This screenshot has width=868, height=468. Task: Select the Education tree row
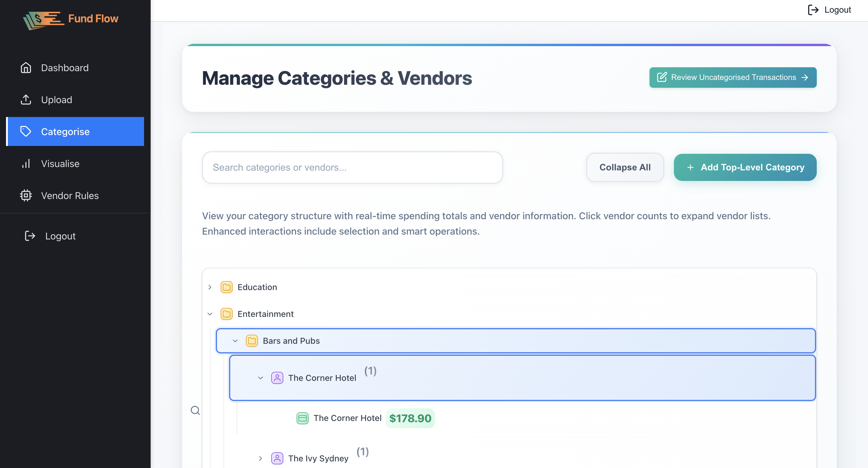(509, 287)
